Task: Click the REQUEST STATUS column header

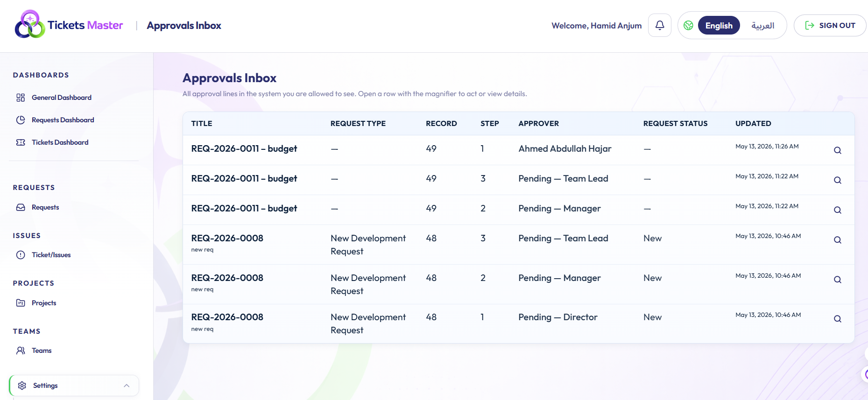Action: [675, 124]
